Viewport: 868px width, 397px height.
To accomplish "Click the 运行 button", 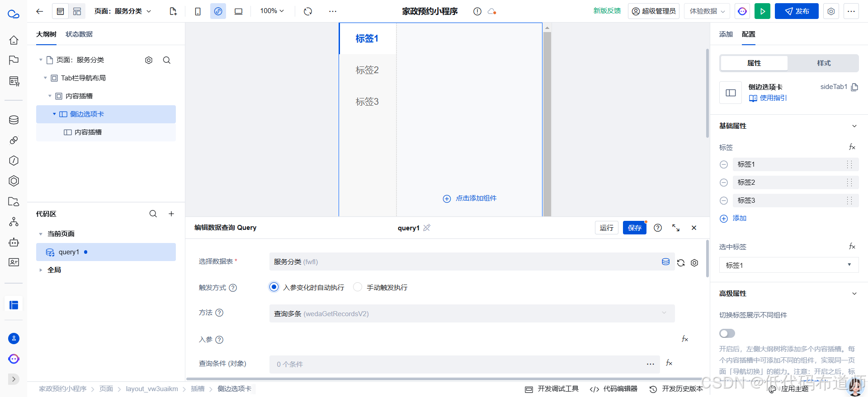I will coord(607,228).
